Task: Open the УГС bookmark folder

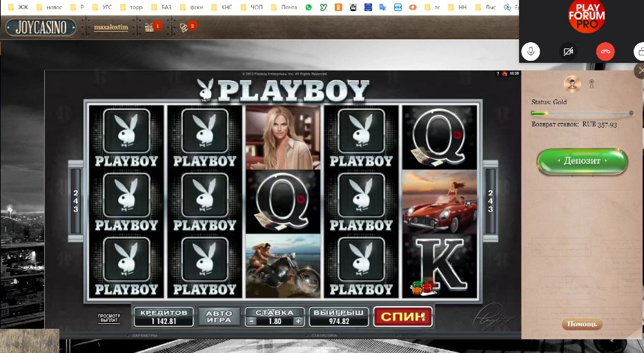Action: click(x=102, y=7)
